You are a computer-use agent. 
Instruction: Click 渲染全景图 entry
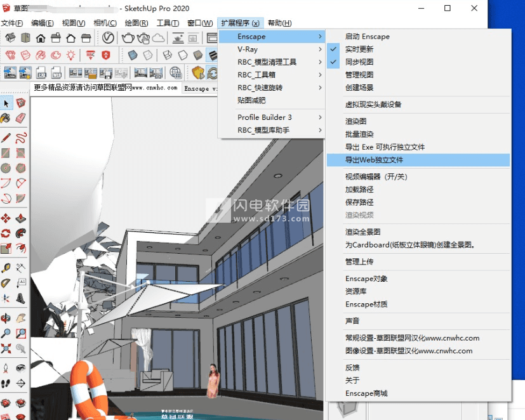coord(418,232)
